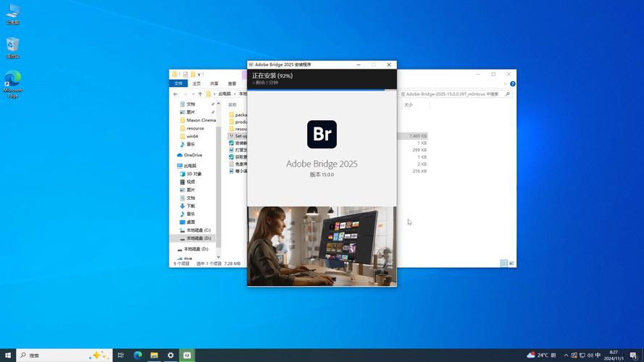Click the quick access properties checkmark icon
644x362 pixels.
pyautogui.click(x=185, y=75)
